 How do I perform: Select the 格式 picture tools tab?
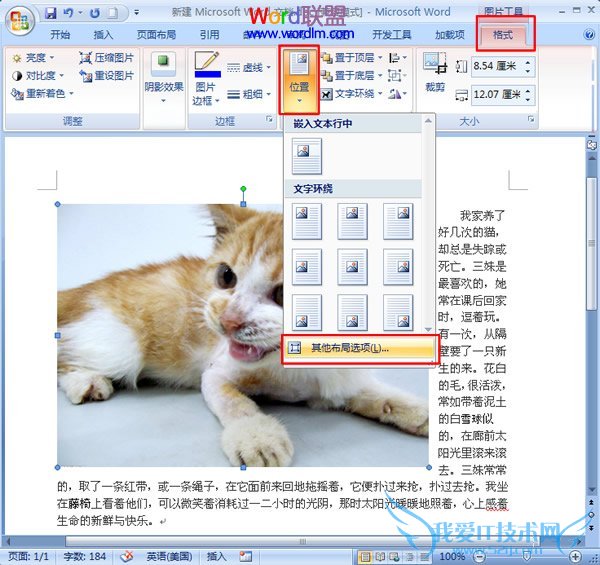503,35
